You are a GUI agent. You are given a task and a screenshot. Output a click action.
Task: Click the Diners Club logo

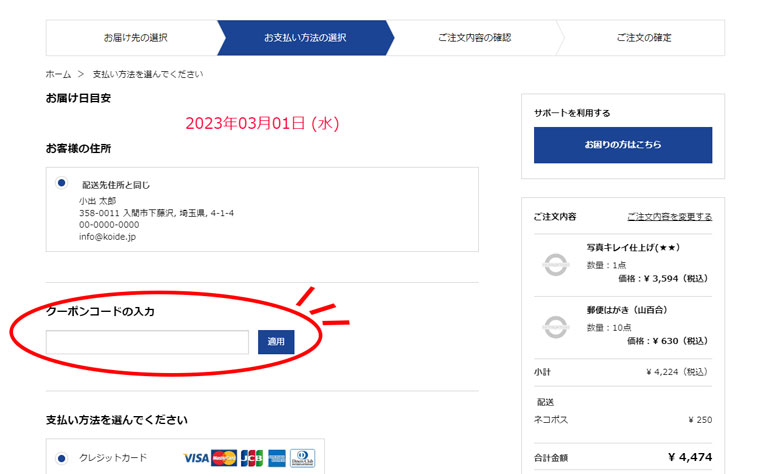(x=302, y=458)
